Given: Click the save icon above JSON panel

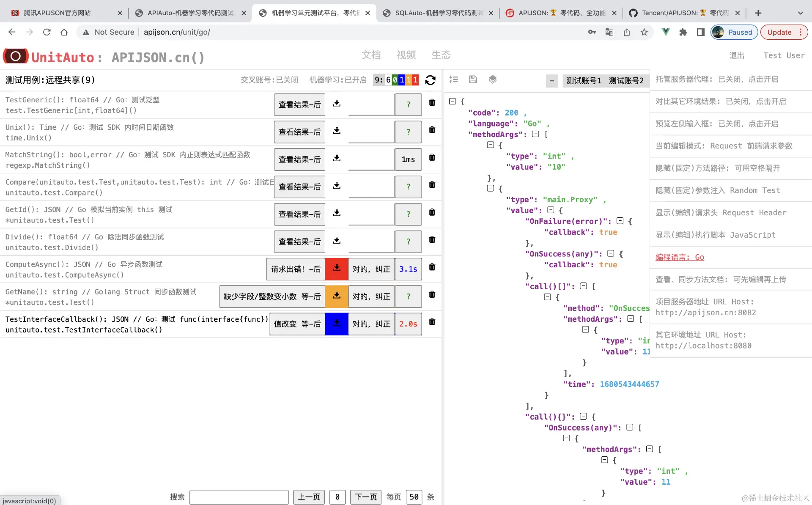Looking at the screenshot, I should [473, 79].
